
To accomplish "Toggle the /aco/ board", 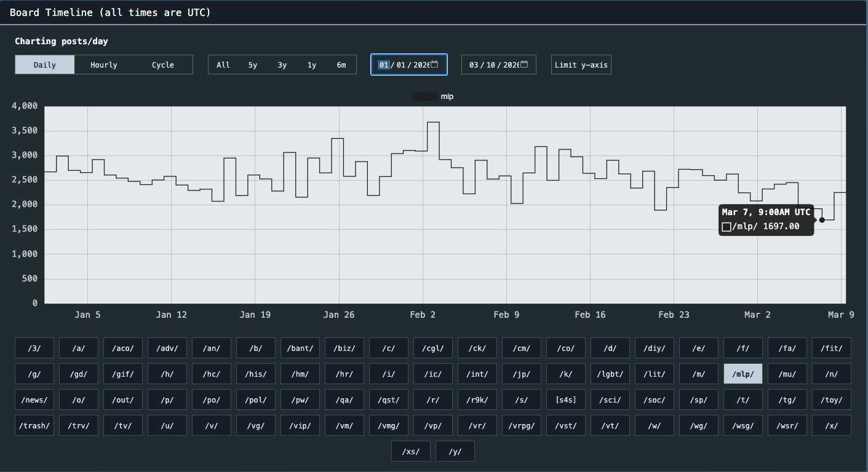I will coord(123,348).
